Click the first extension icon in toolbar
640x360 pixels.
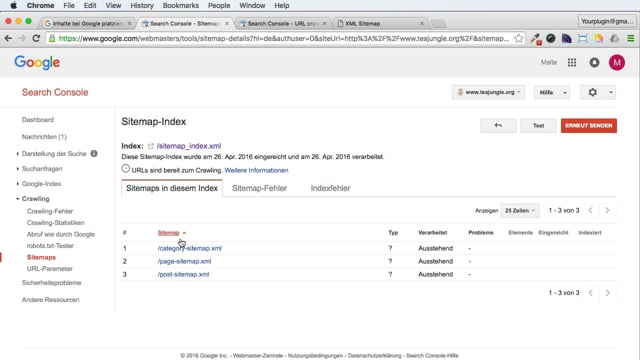(536, 38)
